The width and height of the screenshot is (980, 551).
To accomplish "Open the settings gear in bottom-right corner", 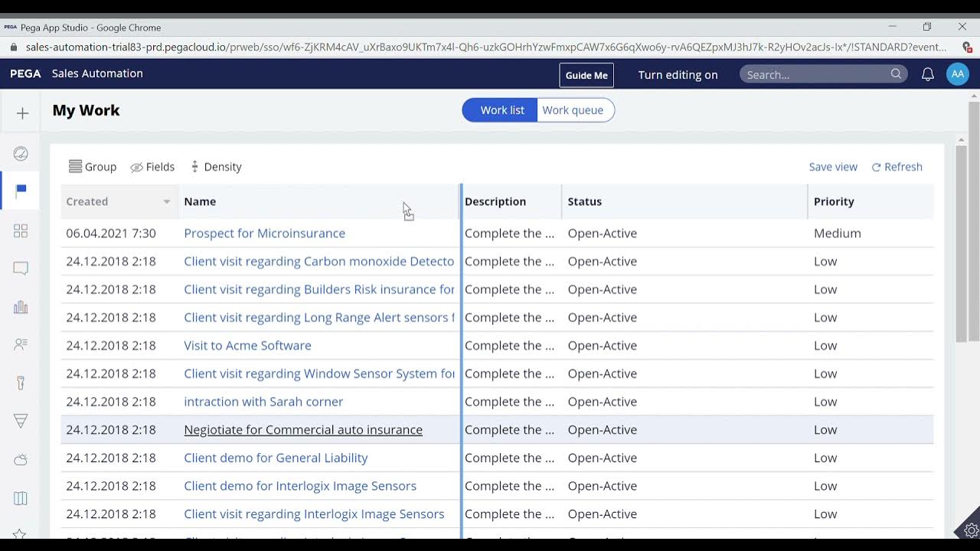I will 971,530.
